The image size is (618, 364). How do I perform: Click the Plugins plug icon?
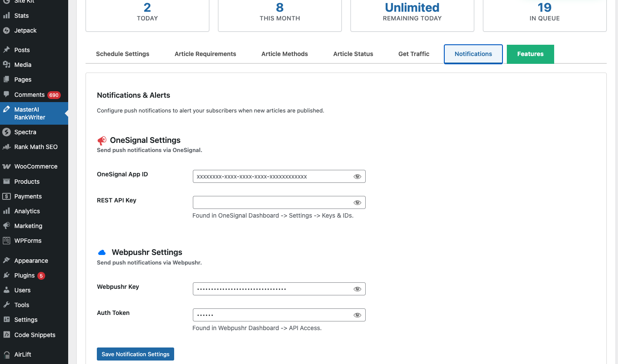(x=7, y=275)
